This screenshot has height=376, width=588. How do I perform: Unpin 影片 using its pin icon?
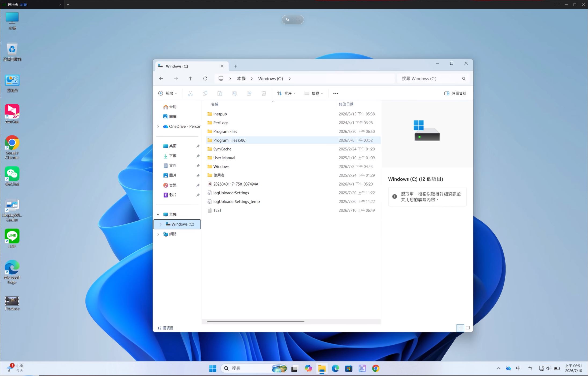(x=198, y=195)
